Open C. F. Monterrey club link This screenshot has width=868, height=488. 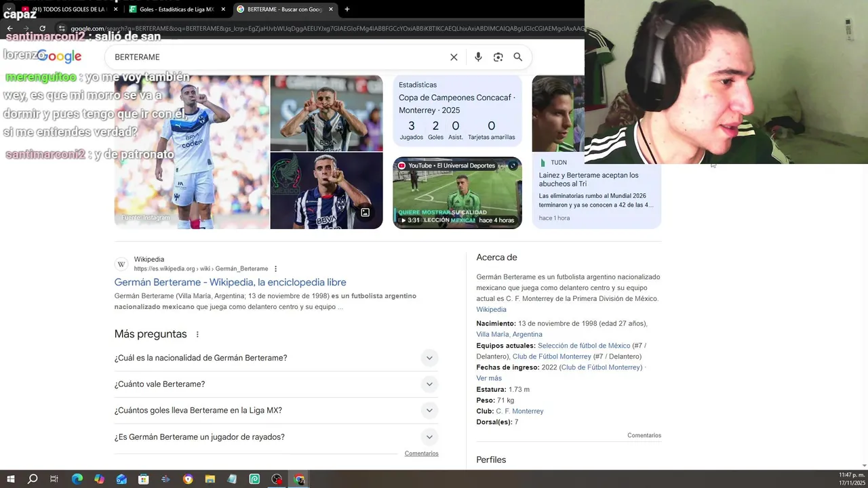[x=519, y=411]
